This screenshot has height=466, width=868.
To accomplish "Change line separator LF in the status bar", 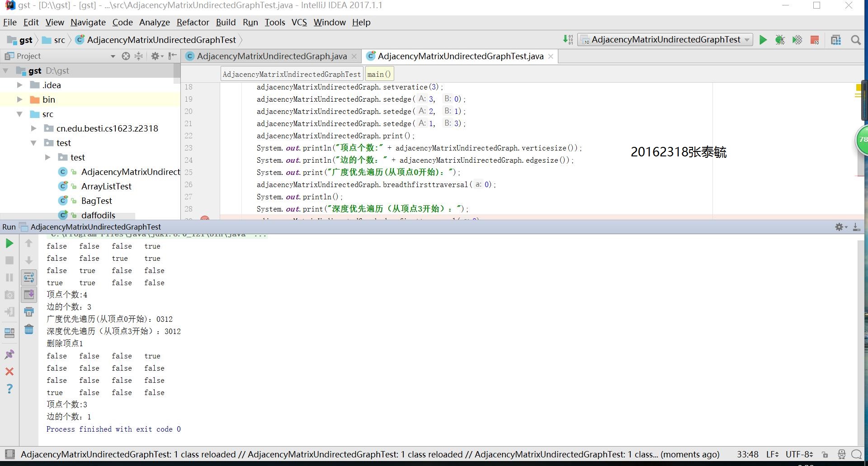I will 772,454.
